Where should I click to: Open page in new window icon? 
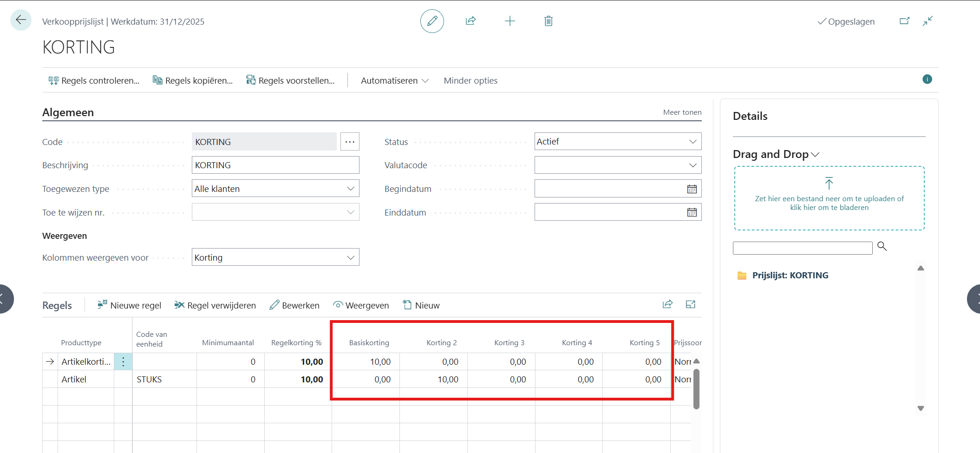point(904,21)
